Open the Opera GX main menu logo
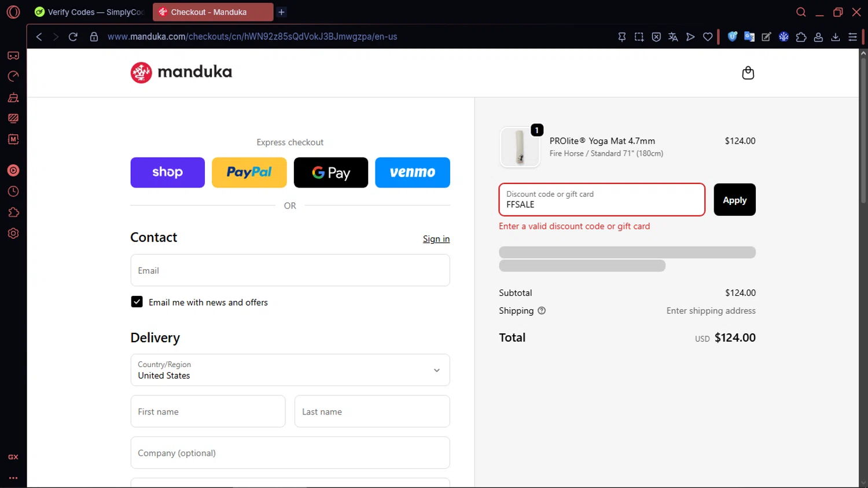Viewport: 868px width, 488px height. (x=13, y=12)
